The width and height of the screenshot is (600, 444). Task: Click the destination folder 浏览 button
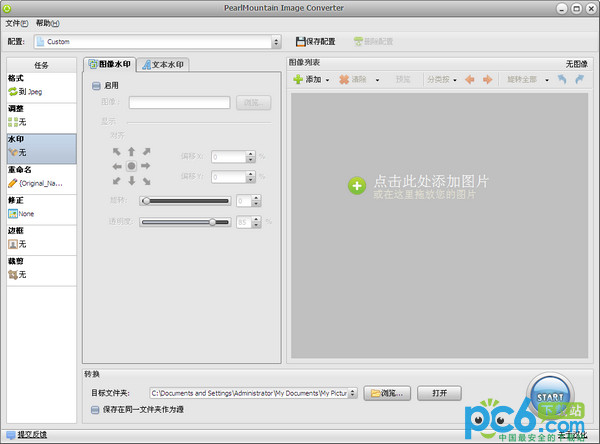pos(387,393)
